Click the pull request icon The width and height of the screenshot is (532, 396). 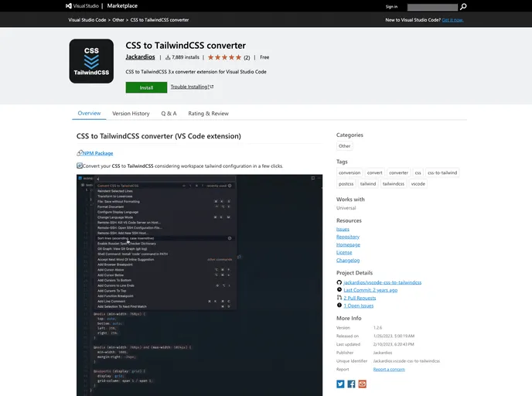339,298
